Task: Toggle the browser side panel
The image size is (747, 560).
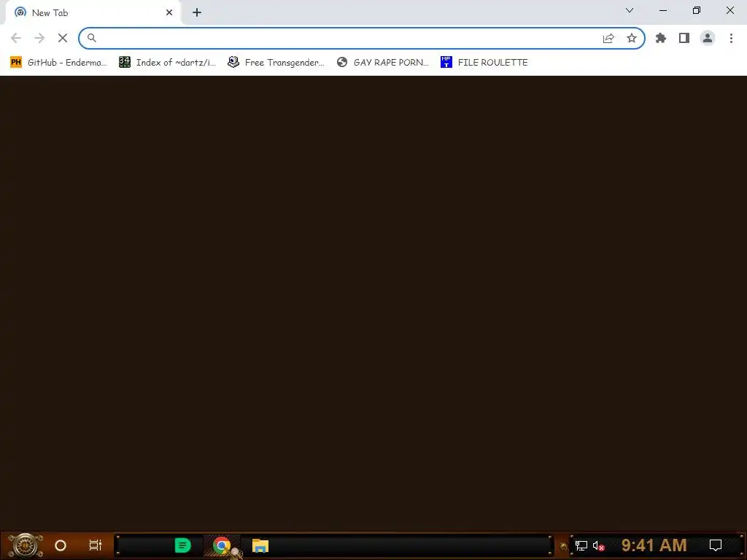Action: pyautogui.click(x=684, y=38)
